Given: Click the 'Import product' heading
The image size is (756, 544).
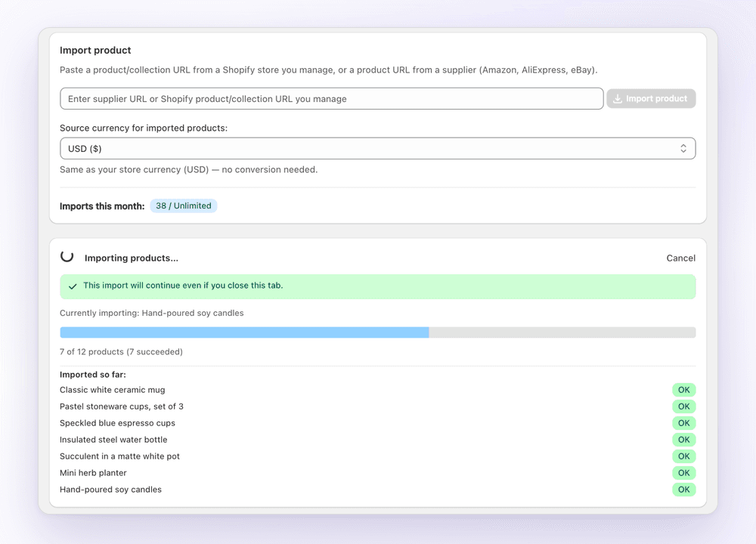Looking at the screenshot, I should click(95, 50).
